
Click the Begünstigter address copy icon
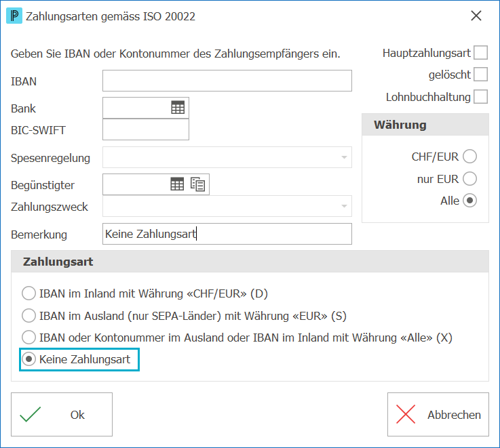point(197,184)
